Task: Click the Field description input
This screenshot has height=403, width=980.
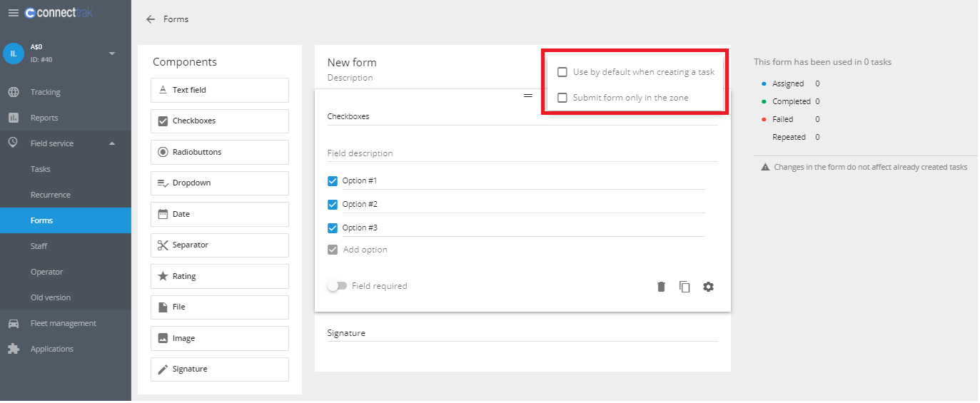Action: coord(521,153)
